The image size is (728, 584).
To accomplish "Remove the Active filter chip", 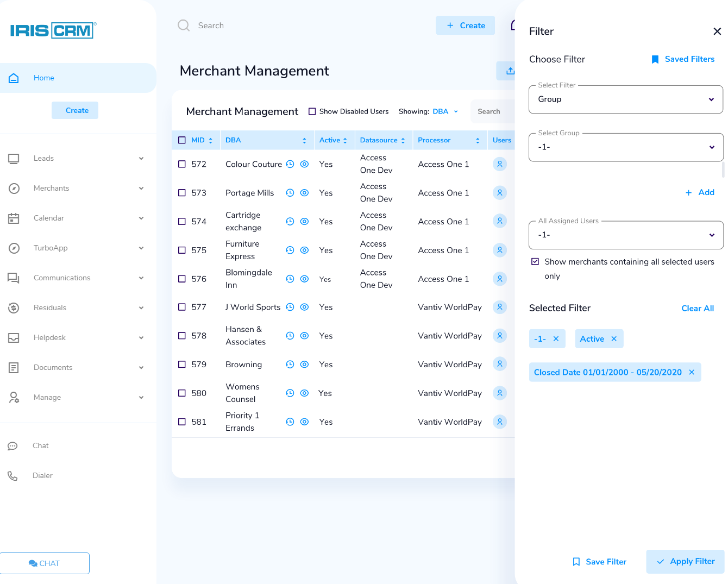I will [x=614, y=338].
